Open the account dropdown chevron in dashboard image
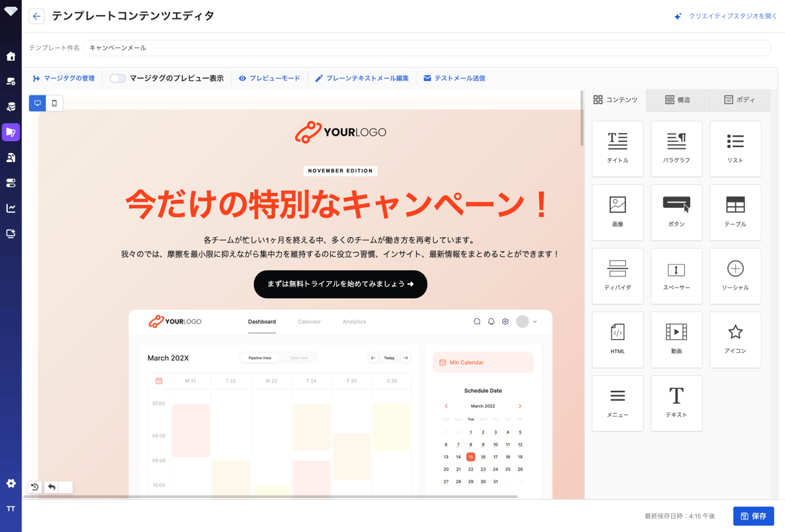This screenshot has height=532, width=785. tap(534, 322)
